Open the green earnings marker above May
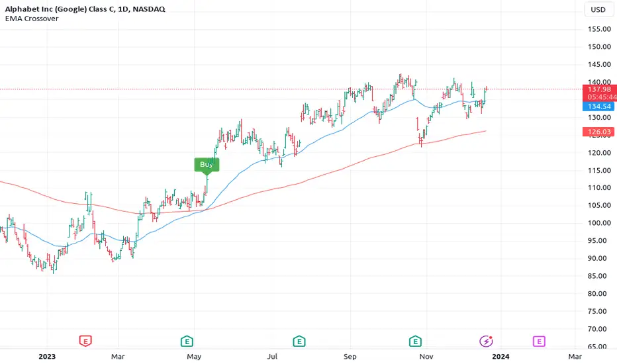 (x=187, y=341)
